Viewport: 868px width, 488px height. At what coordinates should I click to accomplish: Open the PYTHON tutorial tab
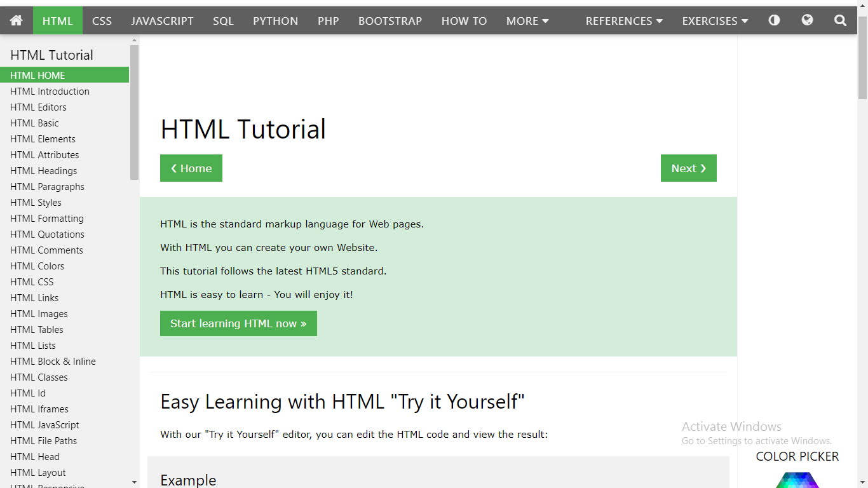[275, 20]
